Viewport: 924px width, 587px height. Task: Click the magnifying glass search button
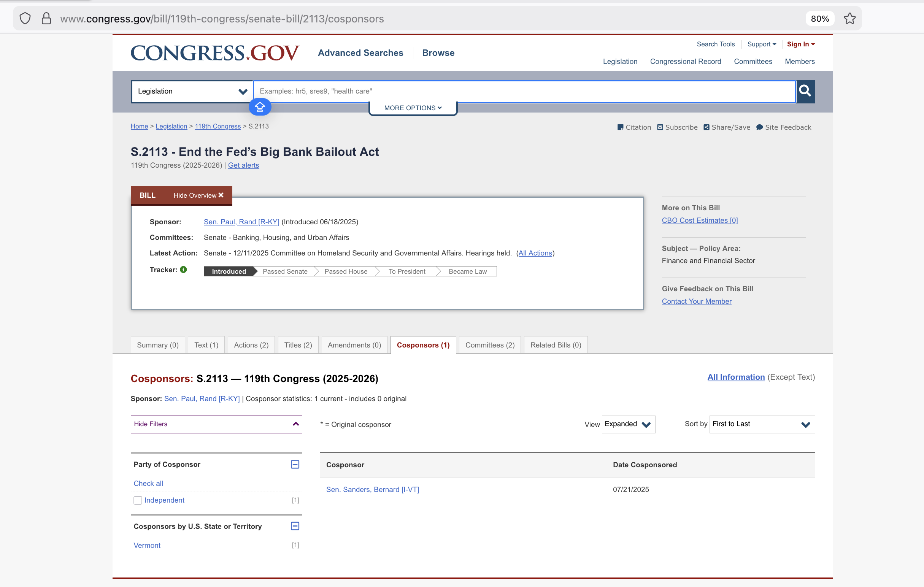coord(805,91)
